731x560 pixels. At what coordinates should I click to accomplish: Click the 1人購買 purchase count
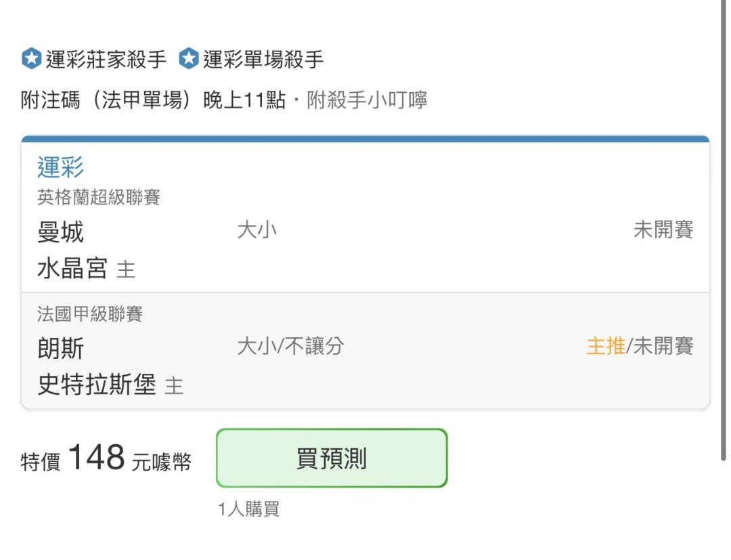[x=249, y=509]
